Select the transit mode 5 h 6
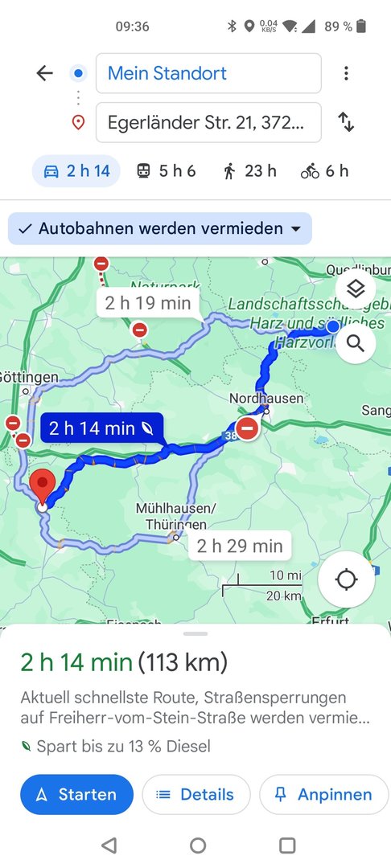 [167, 171]
